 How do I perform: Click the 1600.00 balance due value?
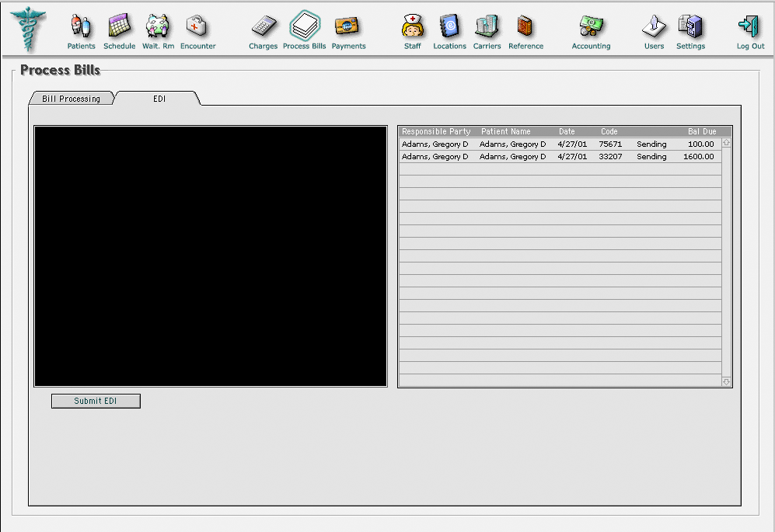[698, 157]
